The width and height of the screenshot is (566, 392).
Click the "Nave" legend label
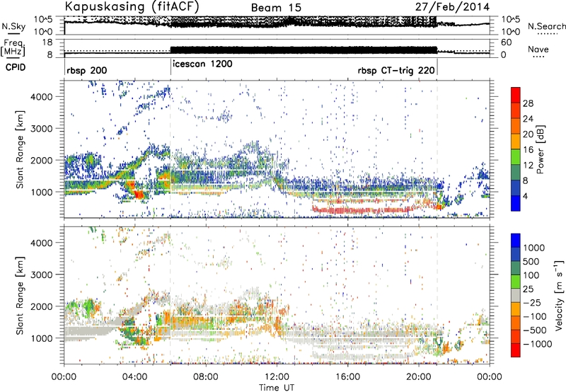coord(538,49)
